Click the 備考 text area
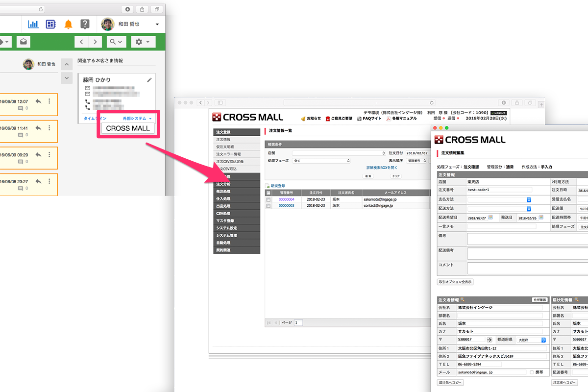The width and height of the screenshot is (588, 392). pos(527,239)
